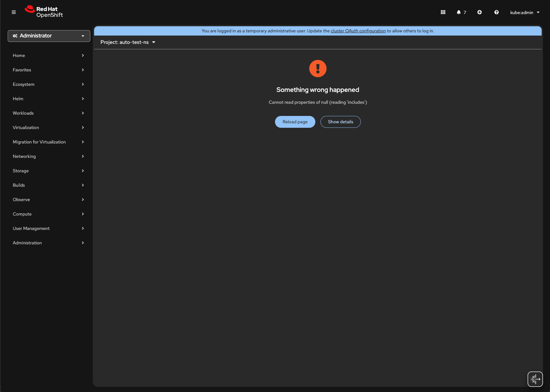Expand the Networking navigation section
550x392 pixels.
pos(48,156)
